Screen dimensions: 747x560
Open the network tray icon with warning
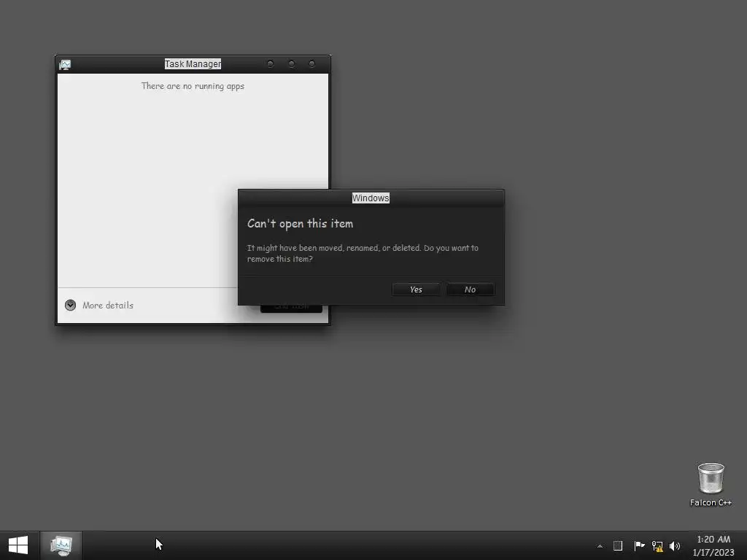pos(657,546)
